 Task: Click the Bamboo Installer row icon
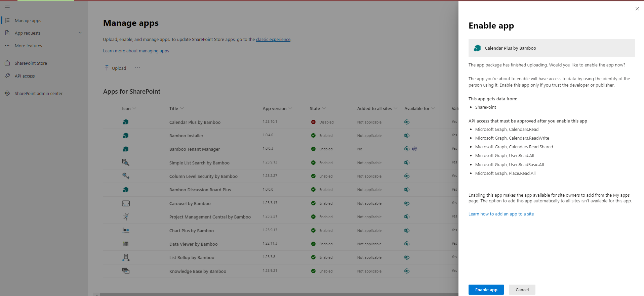click(x=126, y=136)
